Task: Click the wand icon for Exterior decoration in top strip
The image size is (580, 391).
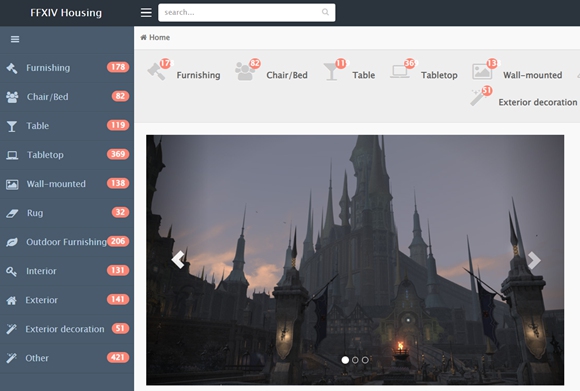Action: (x=478, y=98)
